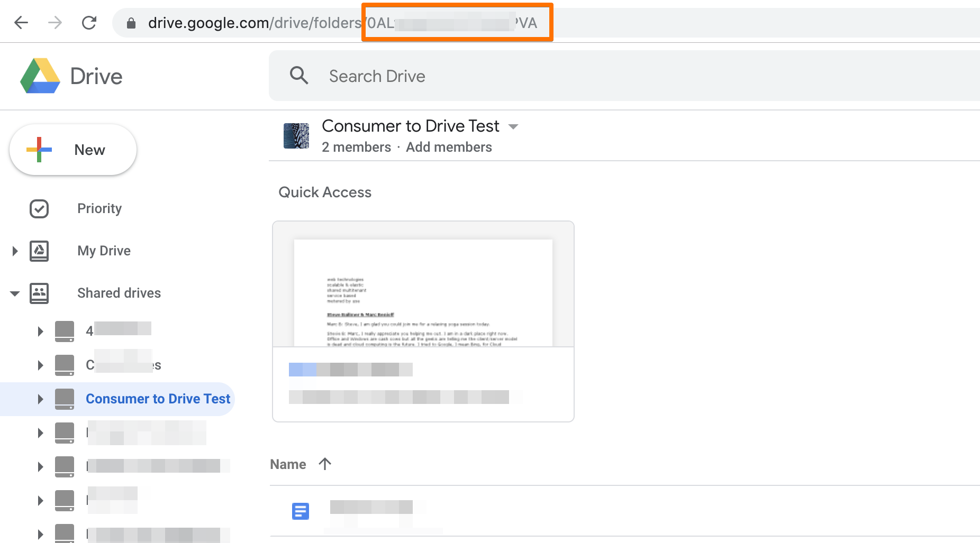Click the Google Docs file icon
The height and width of the screenshot is (543, 980).
coord(301,511)
